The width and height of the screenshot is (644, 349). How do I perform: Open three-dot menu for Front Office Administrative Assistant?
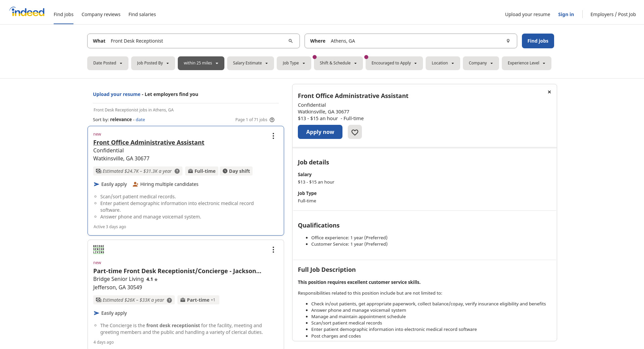[x=273, y=136]
